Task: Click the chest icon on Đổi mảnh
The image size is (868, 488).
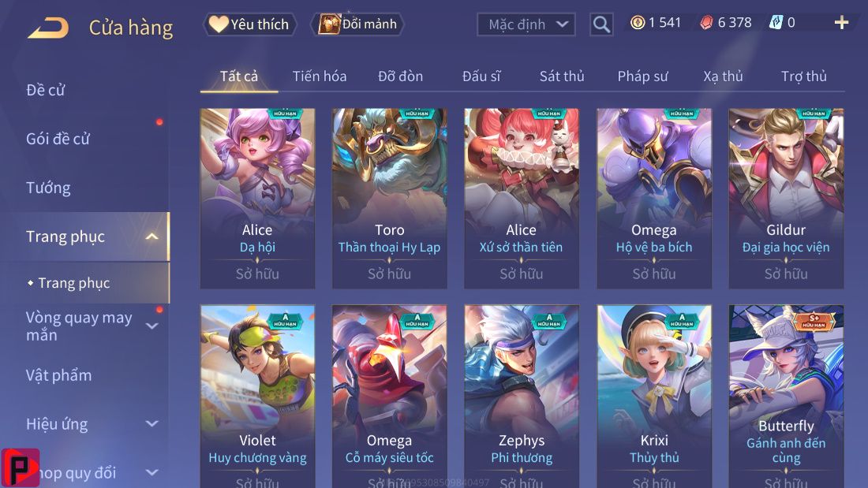Action: pyautogui.click(x=329, y=24)
